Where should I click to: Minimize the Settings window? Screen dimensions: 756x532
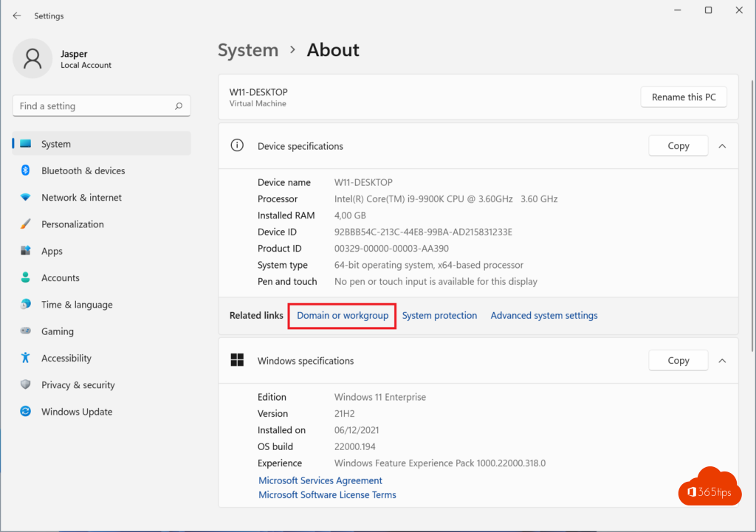click(678, 10)
